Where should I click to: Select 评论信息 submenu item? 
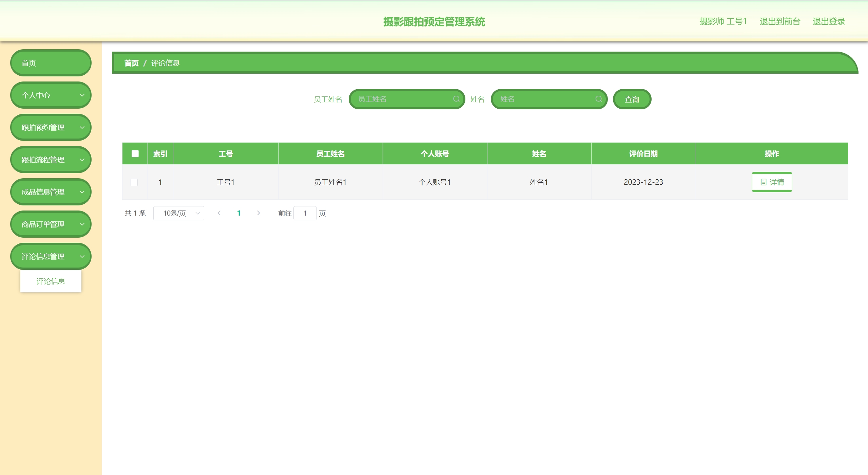point(51,281)
